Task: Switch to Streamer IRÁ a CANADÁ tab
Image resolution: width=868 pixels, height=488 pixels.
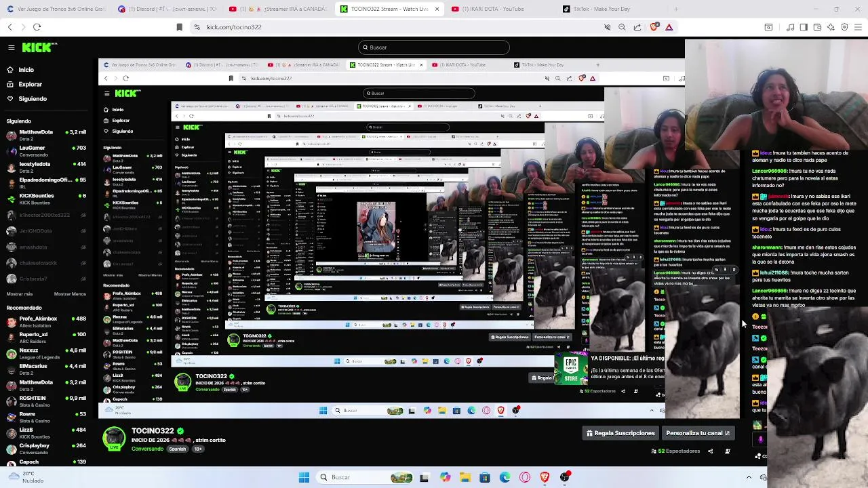Action: pos(278,9)
